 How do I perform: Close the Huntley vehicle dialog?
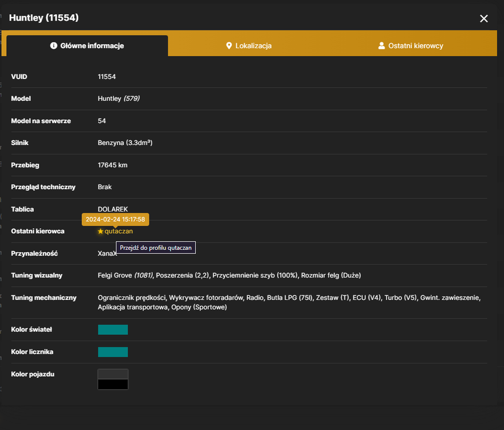pos(484,19)
